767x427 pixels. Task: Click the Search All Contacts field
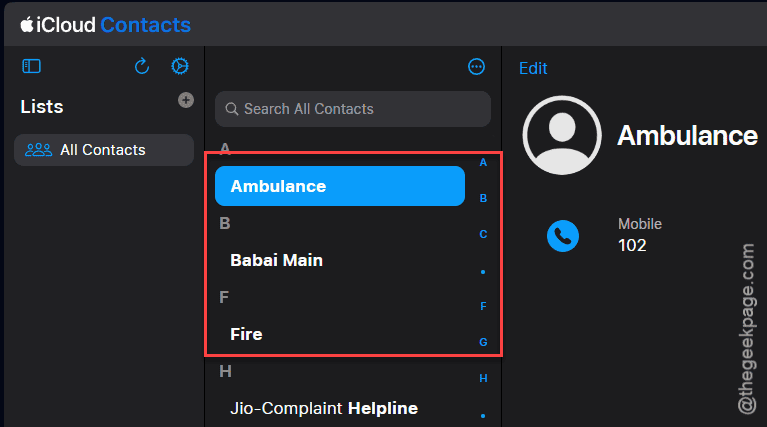[353, 109]
